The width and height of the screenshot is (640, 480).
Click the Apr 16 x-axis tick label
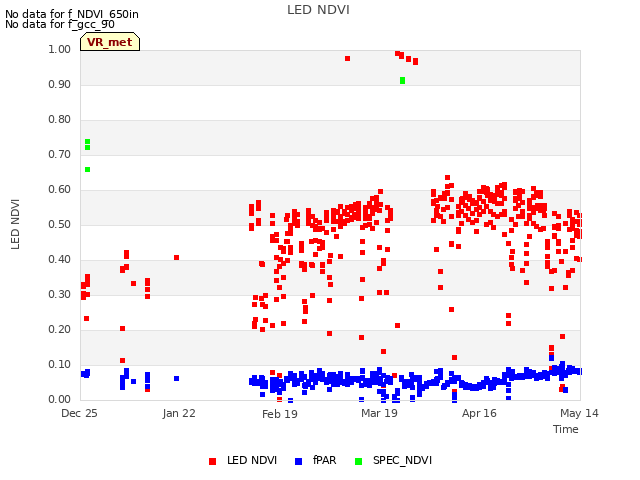(479, 413)
